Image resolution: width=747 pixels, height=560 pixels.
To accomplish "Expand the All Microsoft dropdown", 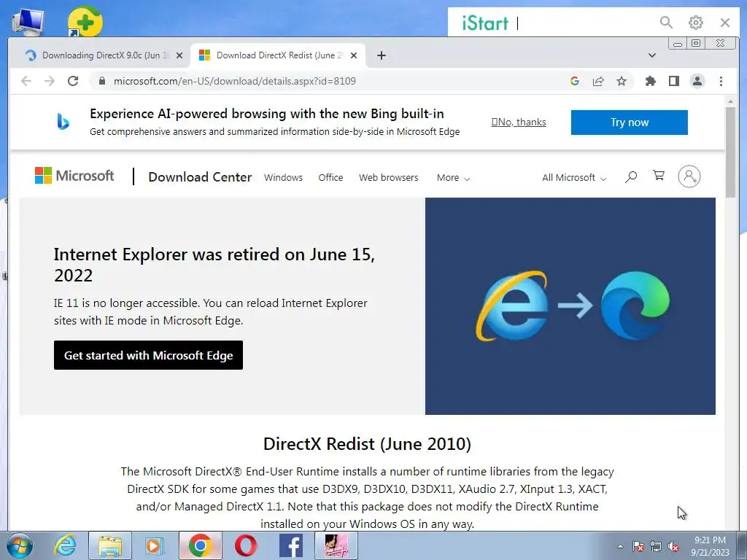I will point(574,178).
